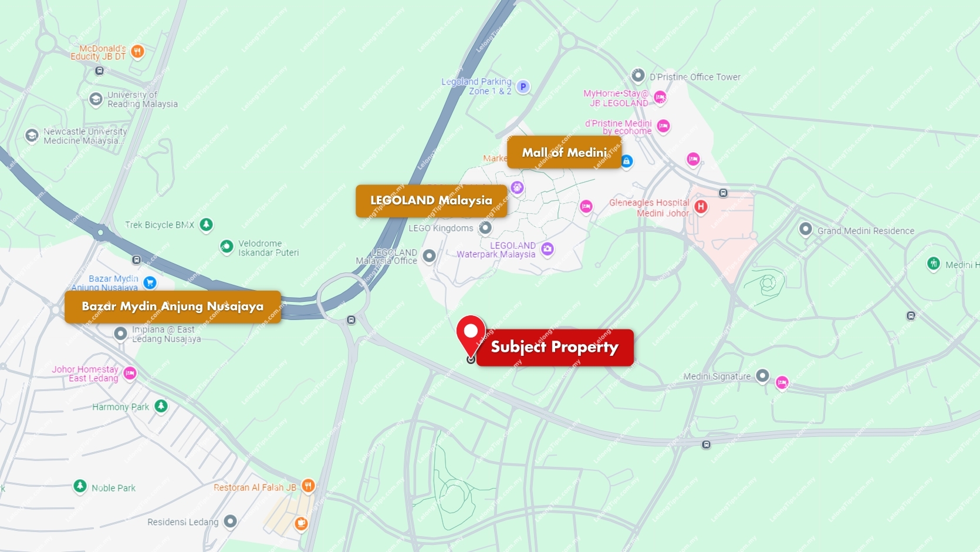The width and height of the screenshot is (980, 552).
Task: Click the Mall of Medini label
Action: [565, 153]
